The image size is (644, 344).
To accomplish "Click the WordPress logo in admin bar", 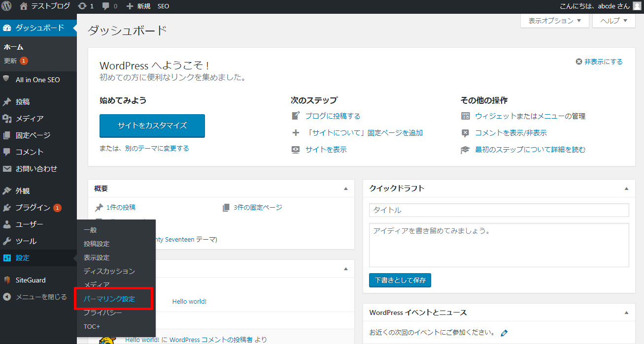I will coord(7,6).
